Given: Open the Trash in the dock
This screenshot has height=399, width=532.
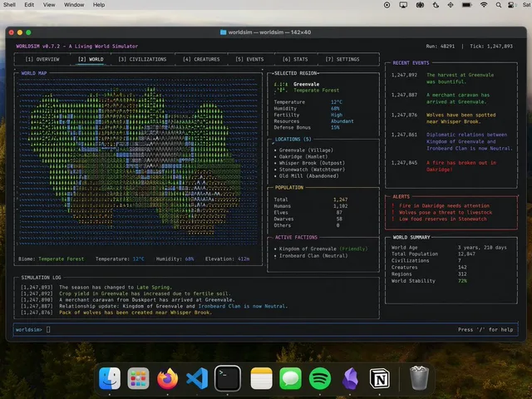Looking at the screenshot, I should [x=419, y=378].
